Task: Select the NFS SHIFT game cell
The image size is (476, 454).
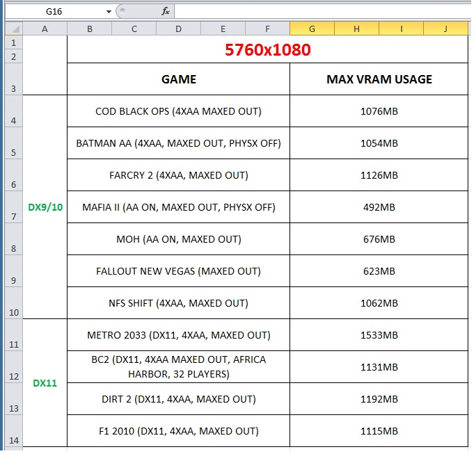Action: coord(178,303)
